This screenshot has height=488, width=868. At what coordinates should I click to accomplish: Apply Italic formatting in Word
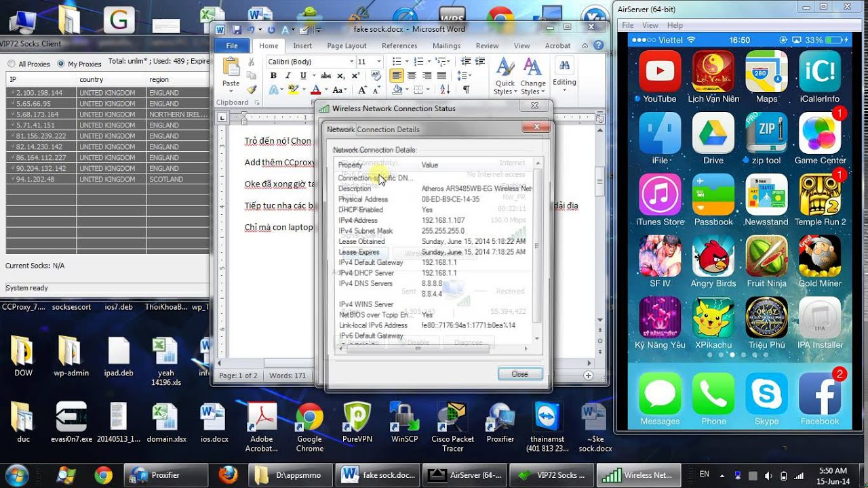[288, 76]
